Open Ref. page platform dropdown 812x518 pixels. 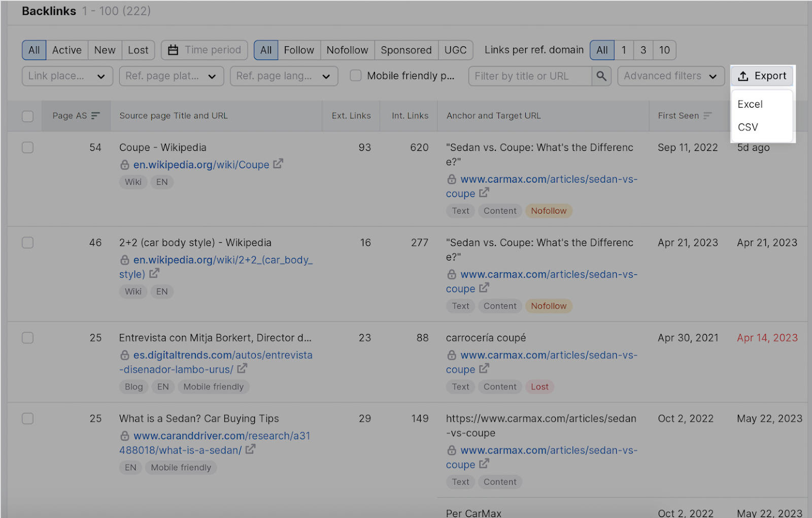coord(172,76)
